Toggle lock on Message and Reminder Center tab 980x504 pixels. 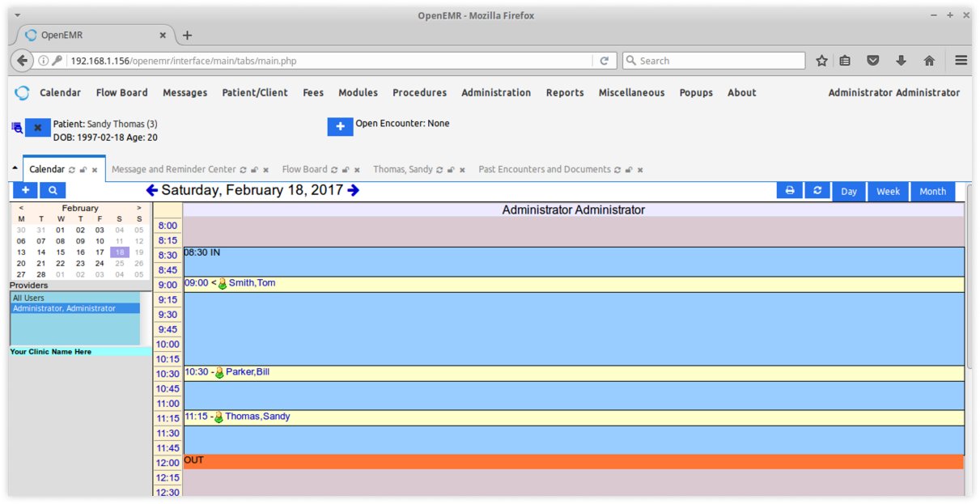point(254,170)
